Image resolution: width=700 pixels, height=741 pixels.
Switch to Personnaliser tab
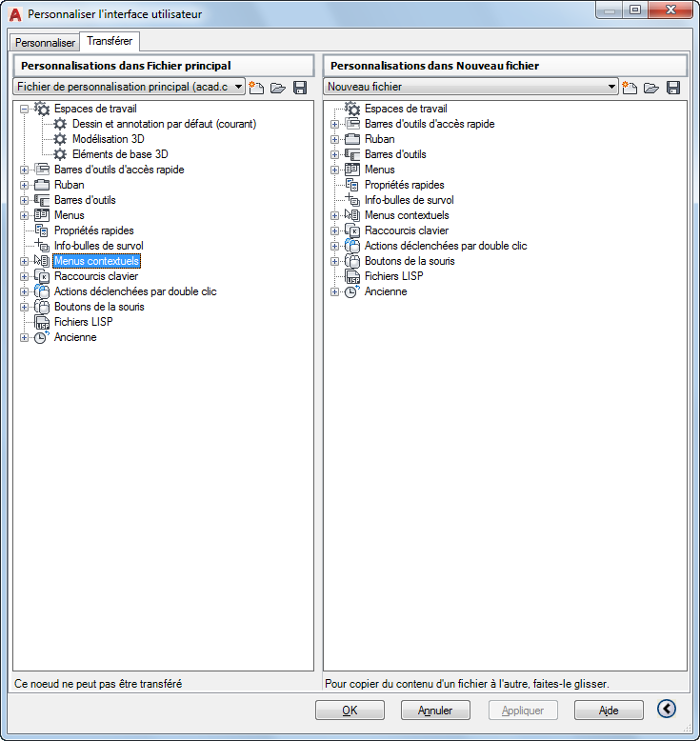pyautogui.click(x=45, y=43)
